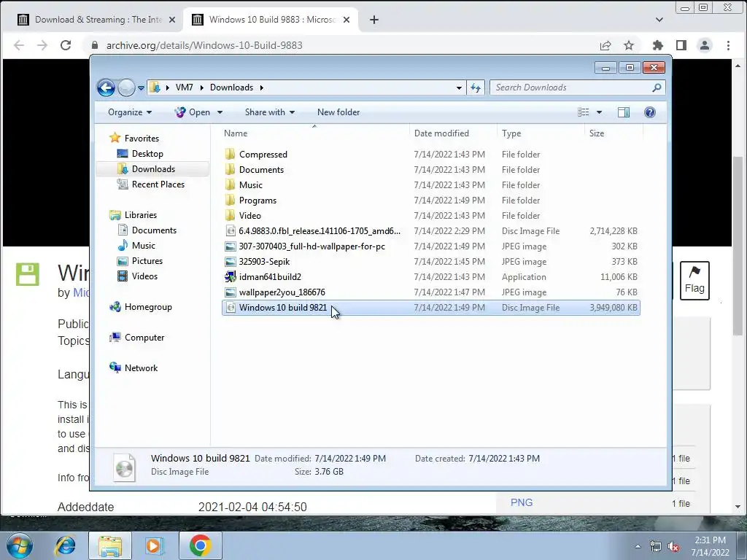Click the Flag button on archive page

tap(694, 281)
